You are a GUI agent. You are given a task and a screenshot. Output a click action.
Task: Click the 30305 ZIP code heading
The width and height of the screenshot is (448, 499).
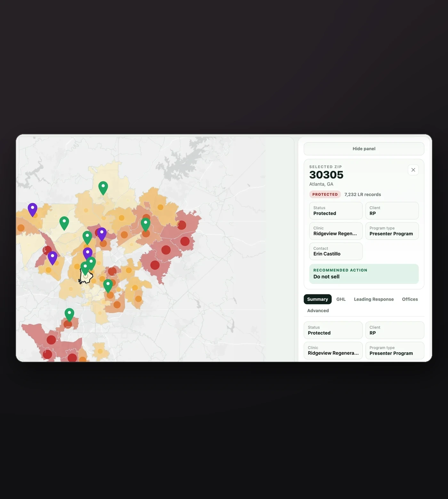(326, 175)
